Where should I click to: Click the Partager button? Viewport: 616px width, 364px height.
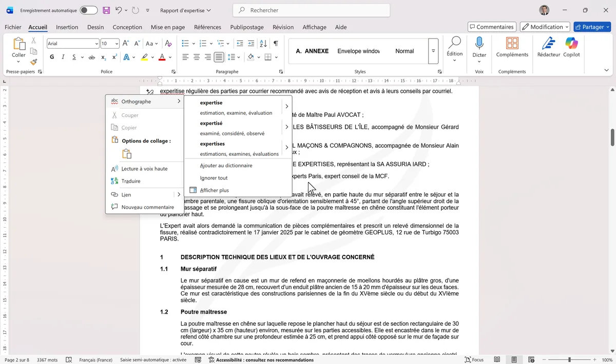coord(591,27)
